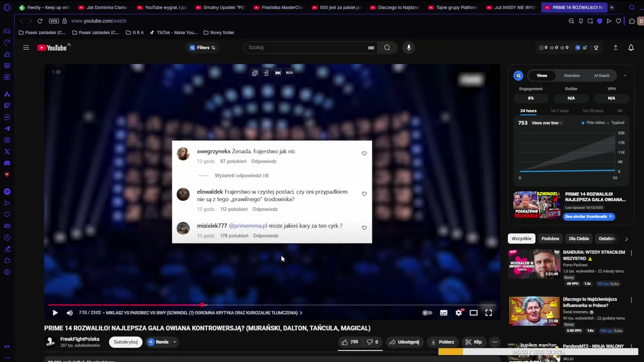This screenshot has height=362, width=644.
Task: Like the elowaldek comment heart
Action: pos(364,194)
